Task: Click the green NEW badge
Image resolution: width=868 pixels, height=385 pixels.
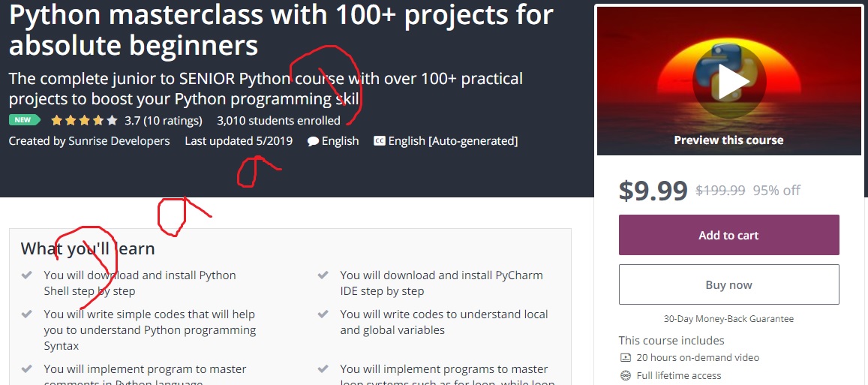Action: [24, 119]
